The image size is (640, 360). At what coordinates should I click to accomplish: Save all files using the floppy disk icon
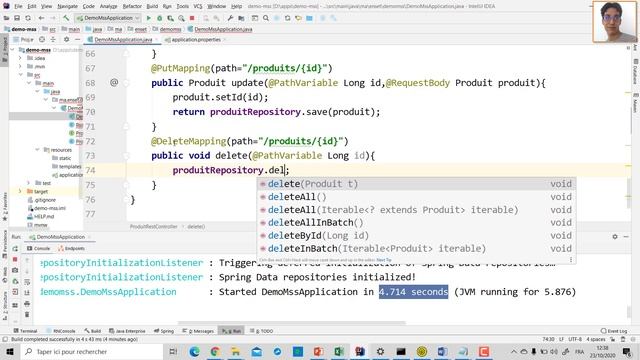point(17,18)
